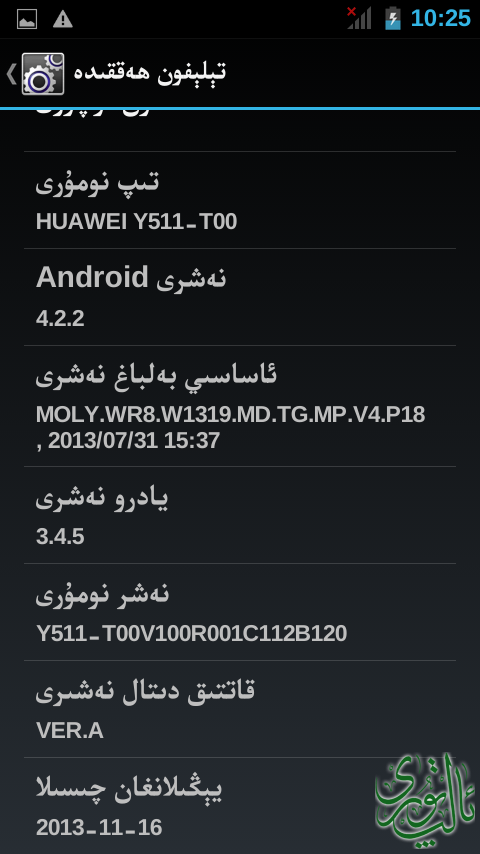Select the 2013-11-16 date entry
The image size is (480, 854).
[240, 806]
